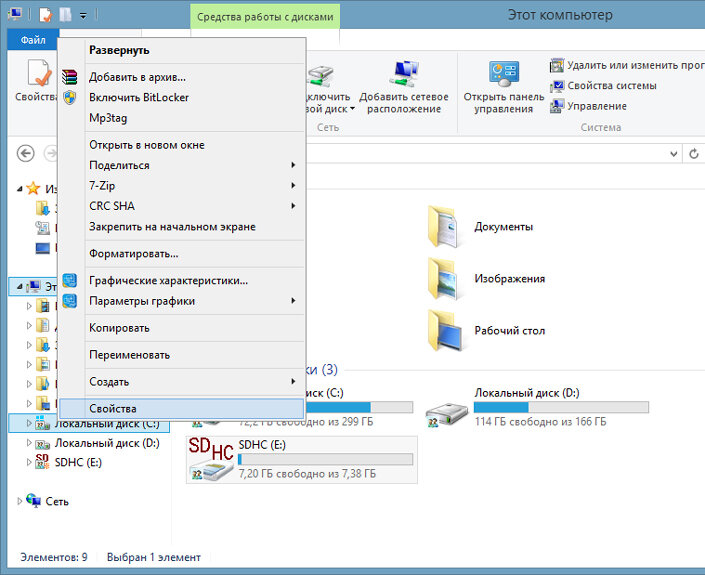Click the Back navigation arrow
Screen dimensions: 705x575
tap(26, 153)
